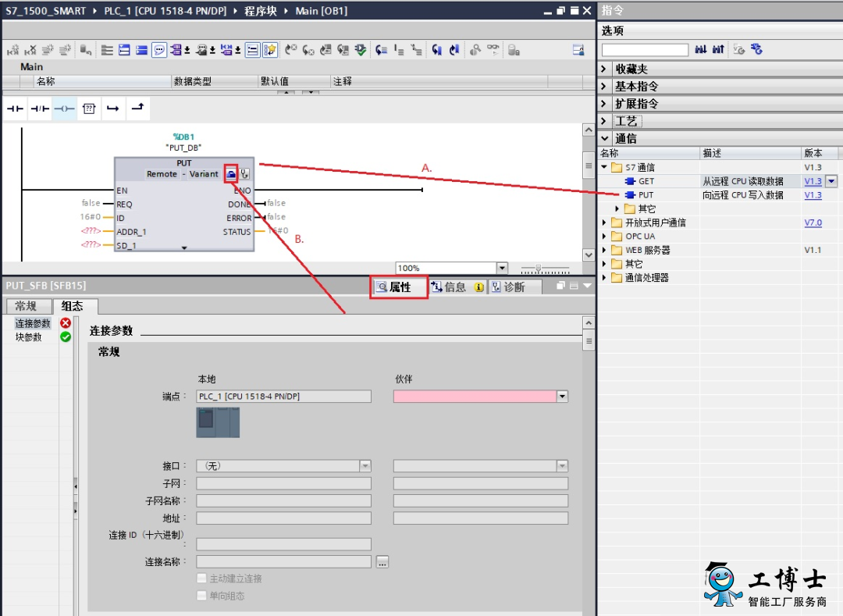Screen dimensions: 843x616
Task: Click the PLC_1 CPU device image
Action: [x=218, y=422]
